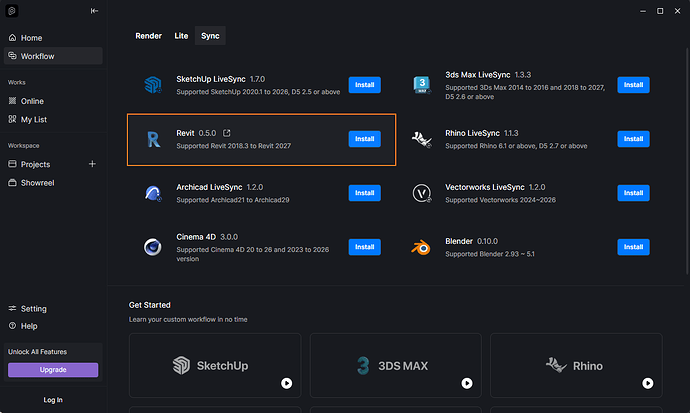Collapse the sidebar with the arrow icon
Image resolution: width=690 pixels, height=413 pixels.
(x=94, y=11)
